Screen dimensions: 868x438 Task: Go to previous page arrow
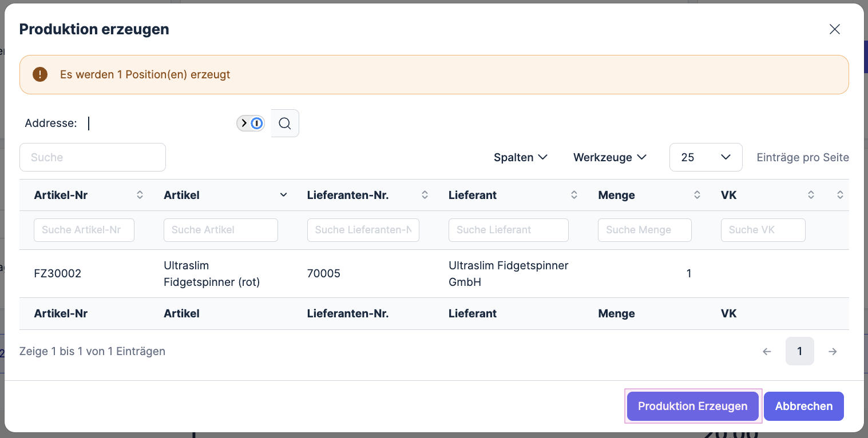point(767,352)
